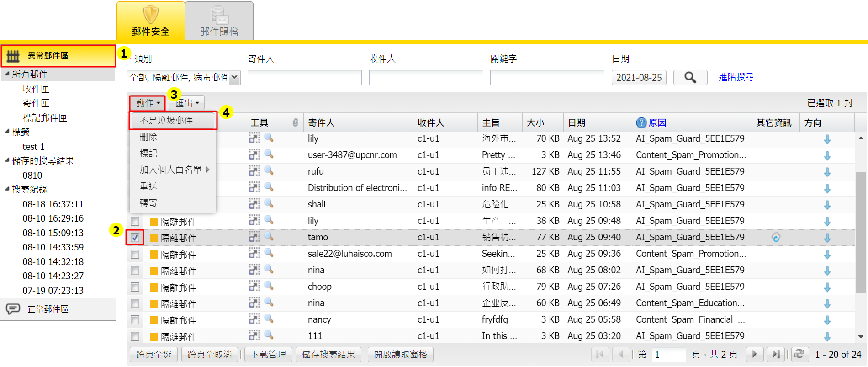Viewport: 868px width, 367px height.
Task: Open the 類別 category dropdown
Action: (234, 77)
